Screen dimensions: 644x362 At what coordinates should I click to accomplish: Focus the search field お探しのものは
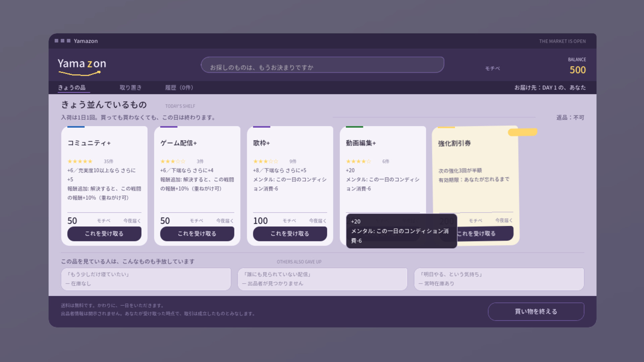click(322, 65)
